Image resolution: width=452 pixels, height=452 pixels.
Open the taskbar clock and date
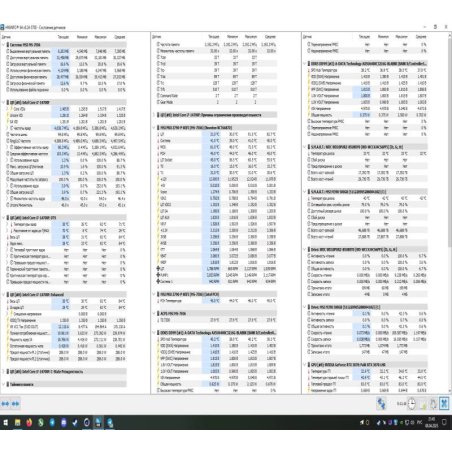[x=432, y=422]
